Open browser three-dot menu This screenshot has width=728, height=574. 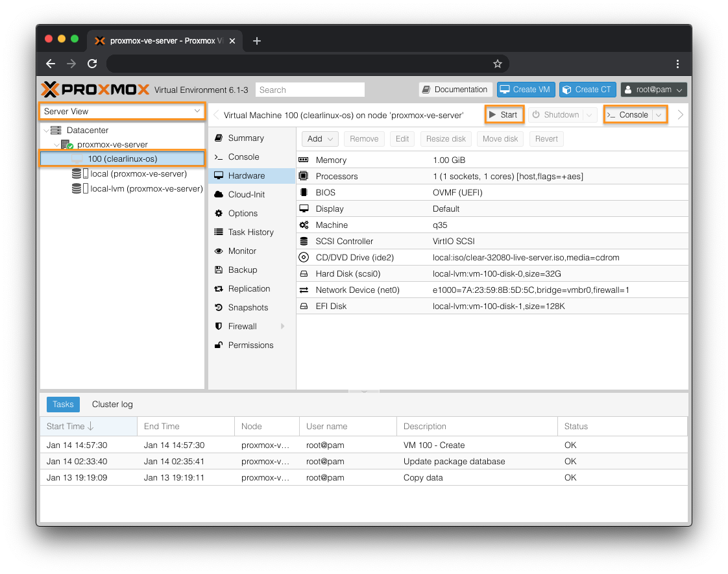(677, 64)
